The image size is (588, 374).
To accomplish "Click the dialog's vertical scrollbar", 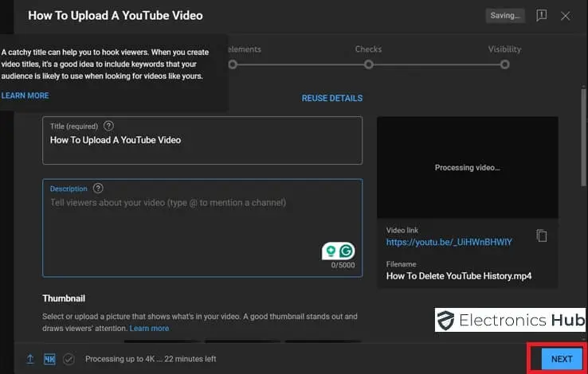I will [583, 137].
